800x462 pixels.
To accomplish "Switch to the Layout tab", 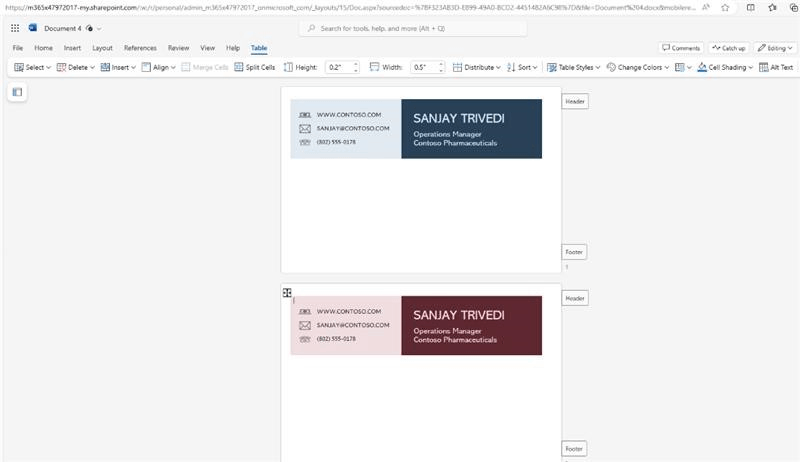I will point(102,48).
